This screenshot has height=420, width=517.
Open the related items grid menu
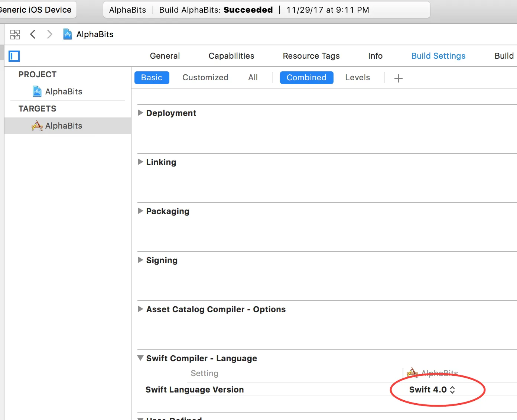click(15, 35)
